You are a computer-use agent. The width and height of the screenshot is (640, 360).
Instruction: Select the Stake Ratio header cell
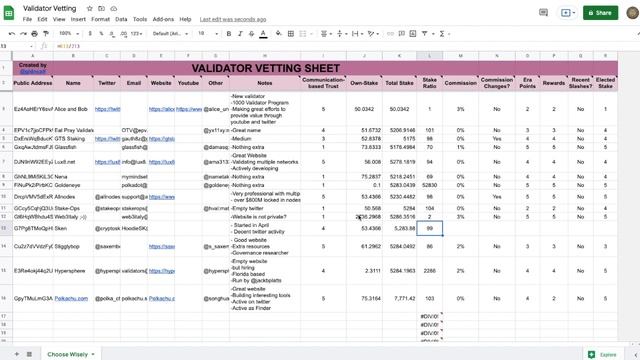[x=429, y=83]
